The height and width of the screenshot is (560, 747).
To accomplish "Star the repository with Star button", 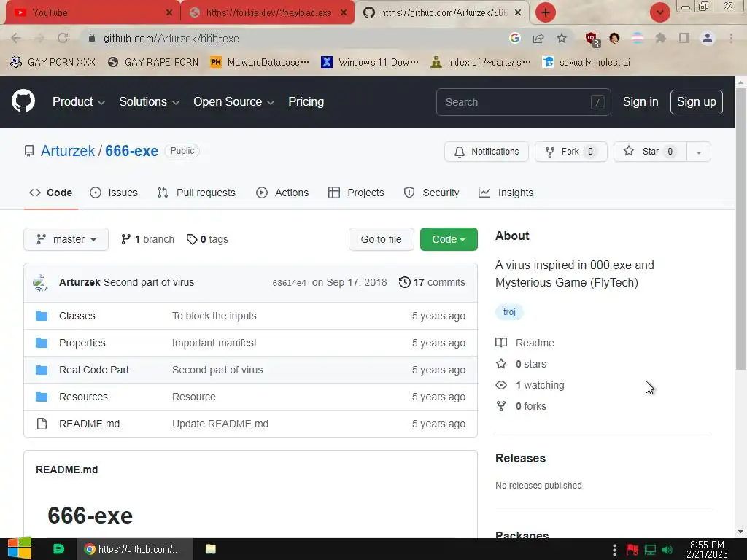I will pyautogui.click(x=650, y=152).
